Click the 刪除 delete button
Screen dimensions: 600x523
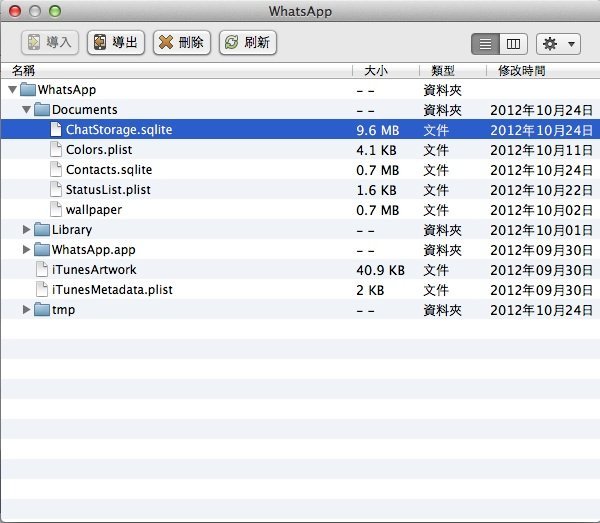(x=181, y=42)
